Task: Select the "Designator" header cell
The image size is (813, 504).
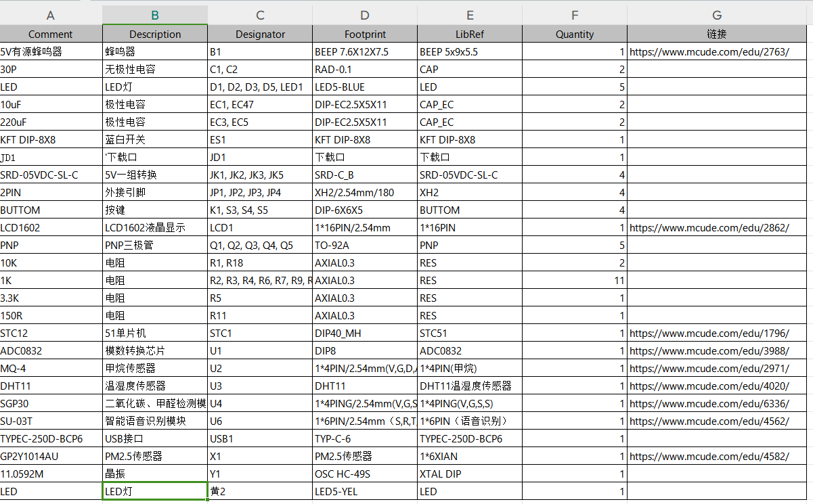Action: (x=260, y=35)
